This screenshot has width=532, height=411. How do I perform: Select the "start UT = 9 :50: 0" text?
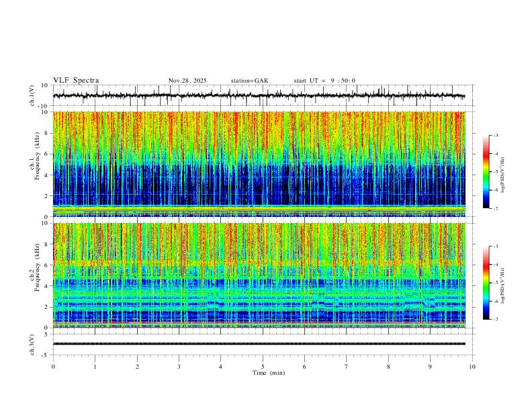324,81
